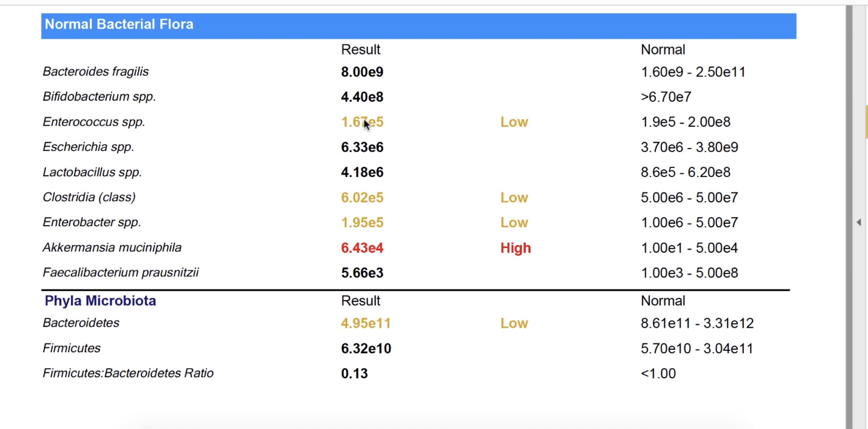Click the Bacteroidetes Low flag

(514, 323)
